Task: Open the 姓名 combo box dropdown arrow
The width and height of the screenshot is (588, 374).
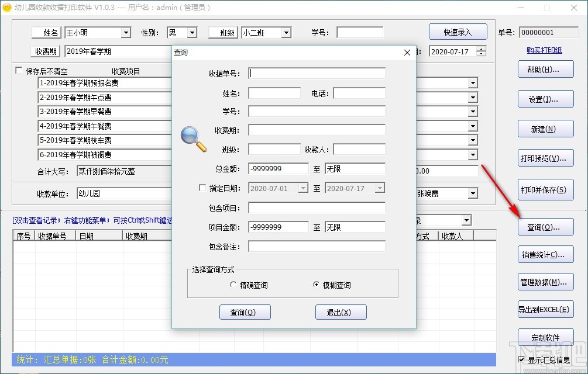Action: pos(126,33)
